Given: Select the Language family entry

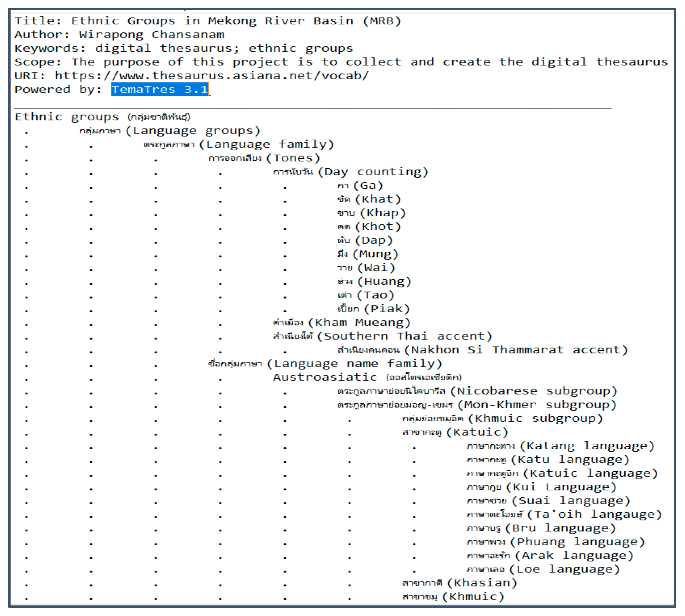Looking at the screenshot, I should point(238,145).
